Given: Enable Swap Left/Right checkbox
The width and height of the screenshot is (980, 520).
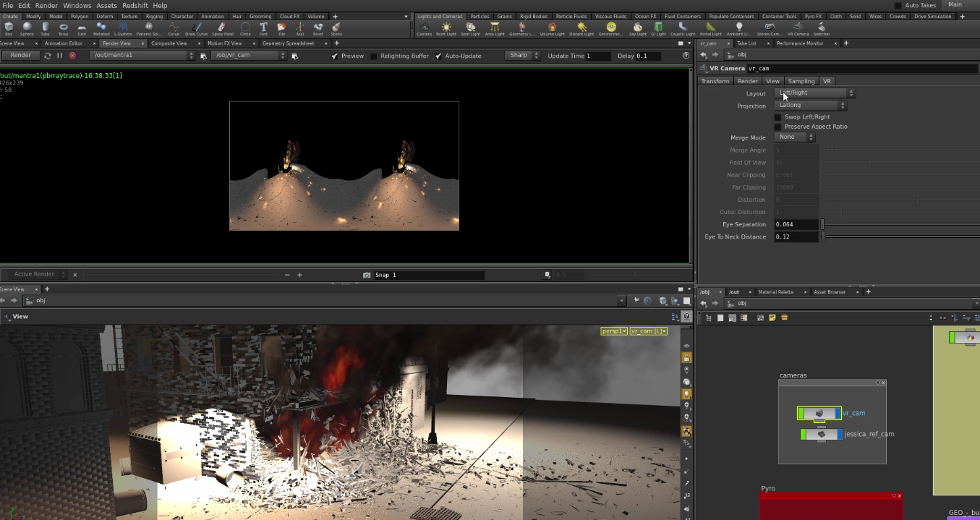Looking at the screenshot, I should coord(778,117).
